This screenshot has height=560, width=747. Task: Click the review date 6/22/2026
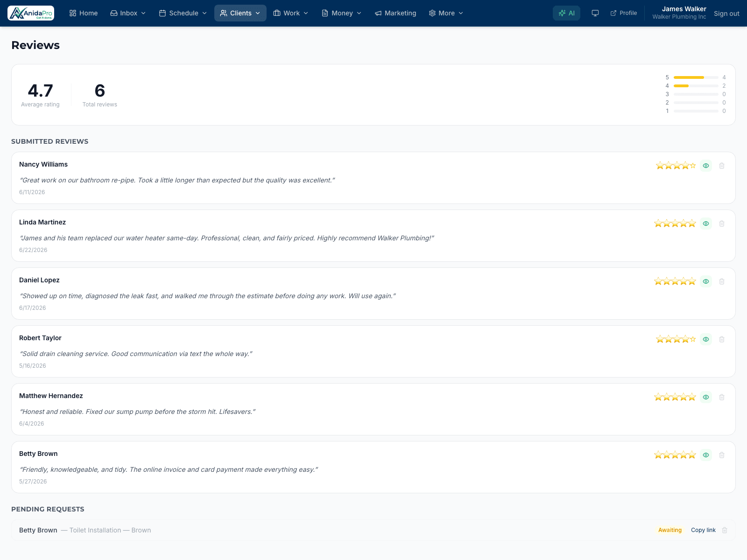click(33, 250)
